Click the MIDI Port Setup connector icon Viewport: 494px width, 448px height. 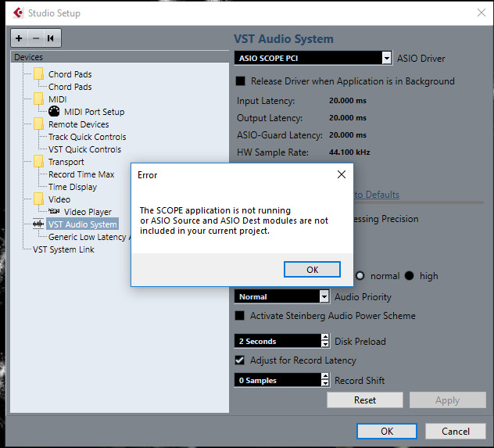pos(54,111)
